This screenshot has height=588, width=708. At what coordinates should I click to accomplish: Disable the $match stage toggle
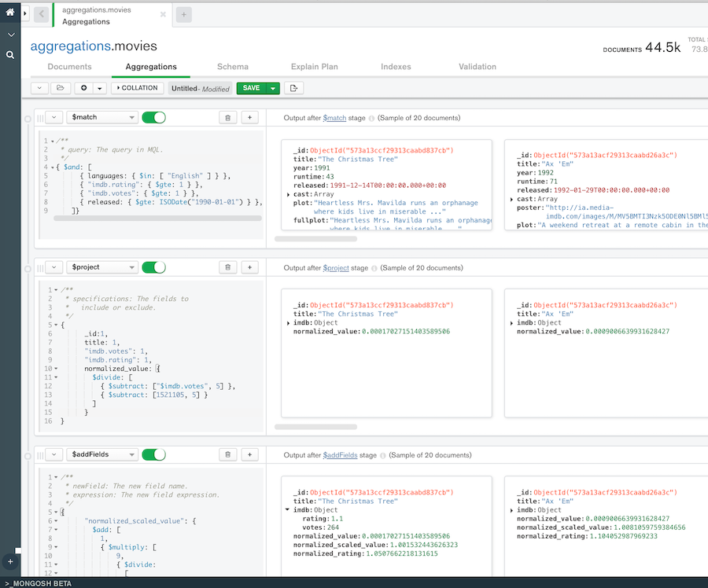pos(154,117)
